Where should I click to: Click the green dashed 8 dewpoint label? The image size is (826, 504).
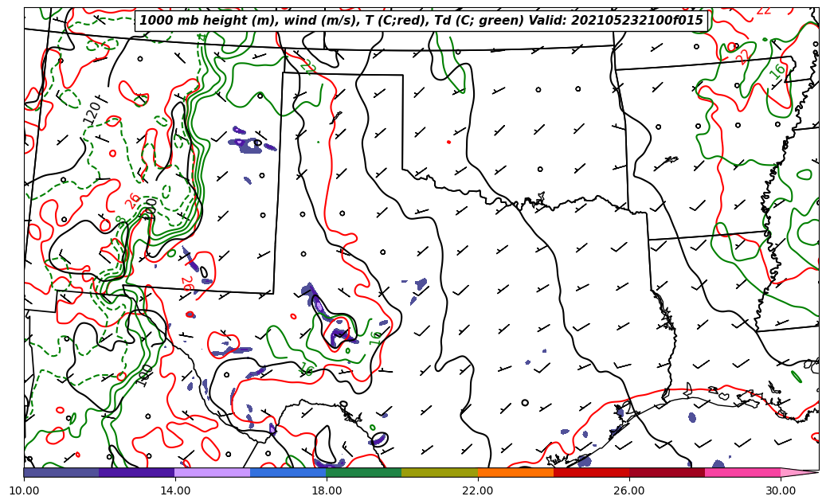click(120, 221)
